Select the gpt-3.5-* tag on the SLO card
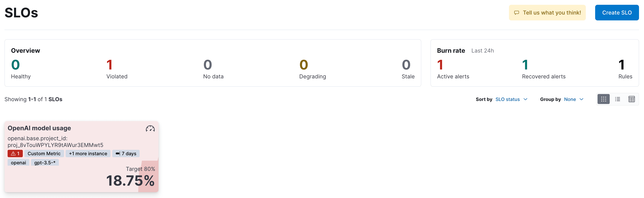This screenshot has width=644, height=198. (45, 162)
